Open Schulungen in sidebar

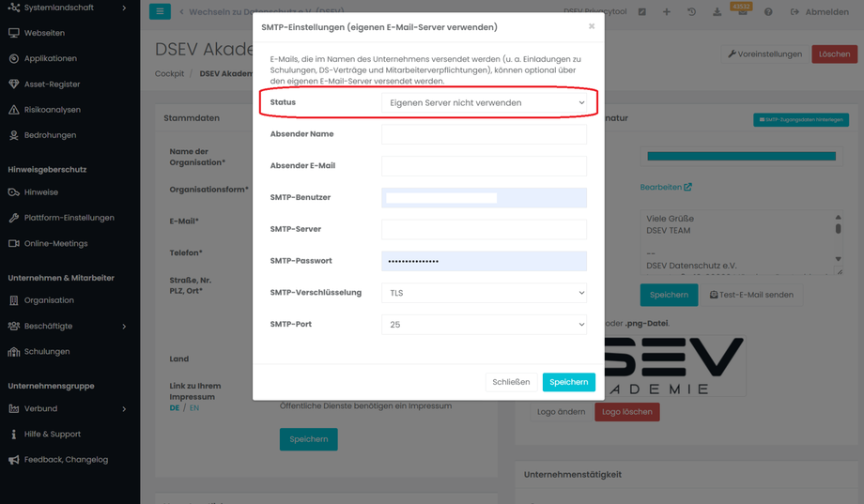47,351
